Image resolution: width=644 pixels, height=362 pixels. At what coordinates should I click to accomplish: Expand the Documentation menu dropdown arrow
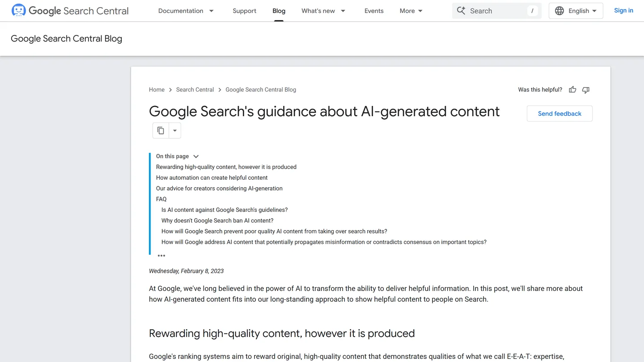[212, 11]
